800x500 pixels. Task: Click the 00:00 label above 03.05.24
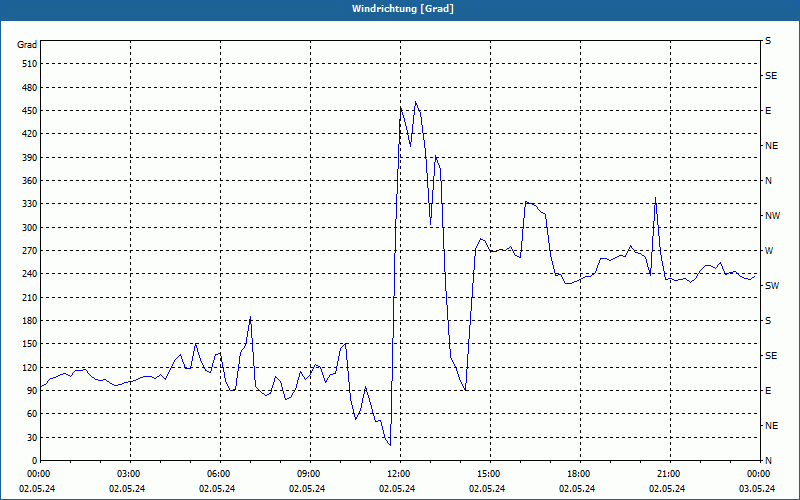(759, 474)
